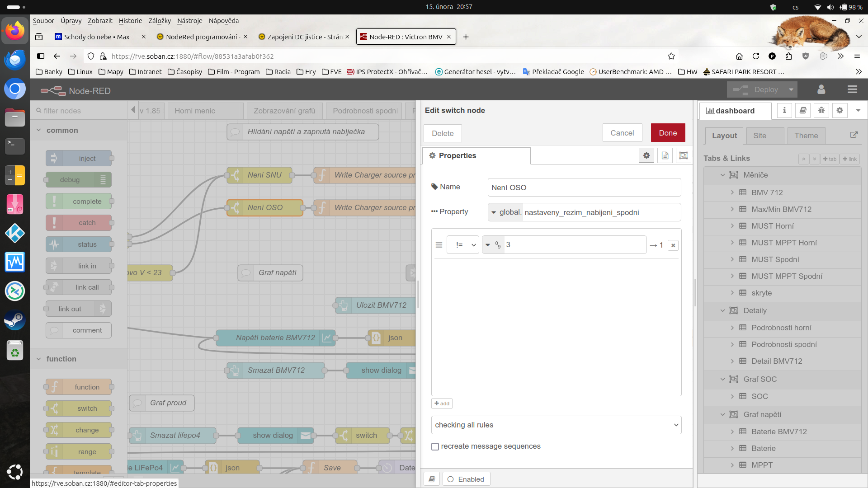Launch Thunderbird mail from the dock
The width and height of the screenshot is (868, 488).
point(15,60)
